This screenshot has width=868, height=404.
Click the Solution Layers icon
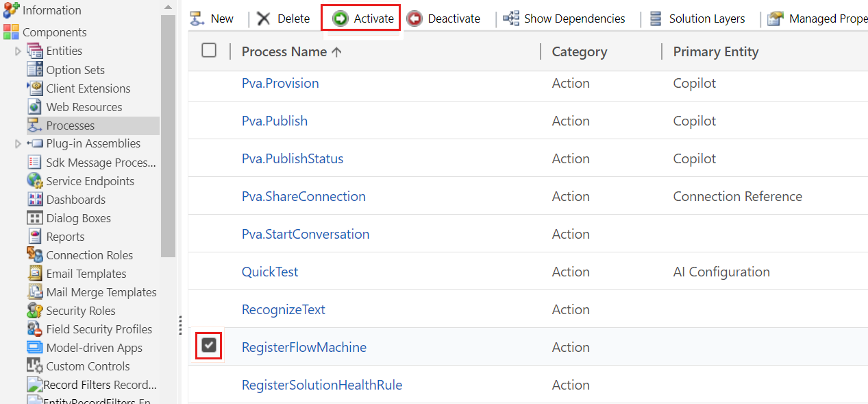click(656, 19)
